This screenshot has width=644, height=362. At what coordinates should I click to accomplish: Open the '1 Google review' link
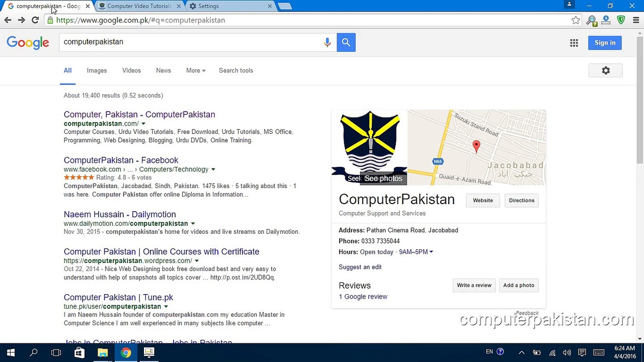[363, 297]
